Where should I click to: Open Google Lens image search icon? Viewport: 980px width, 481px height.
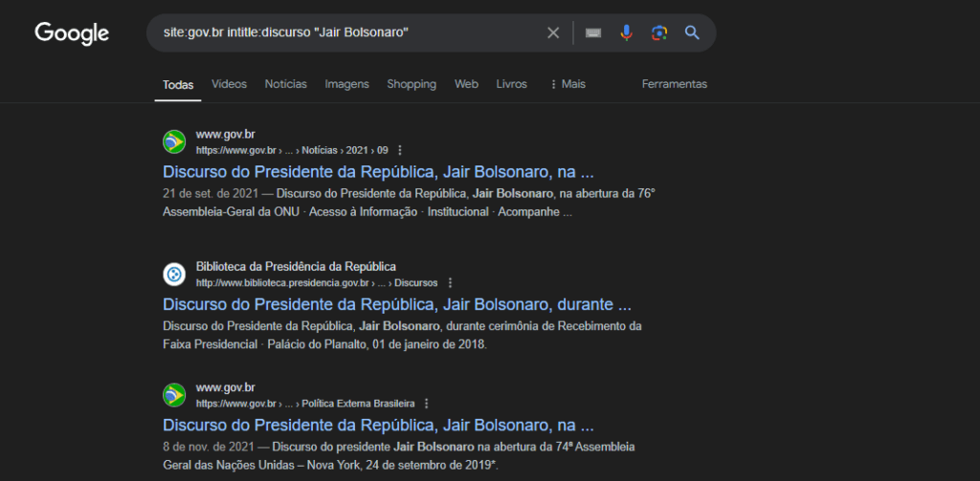click(x=658, y=33)
